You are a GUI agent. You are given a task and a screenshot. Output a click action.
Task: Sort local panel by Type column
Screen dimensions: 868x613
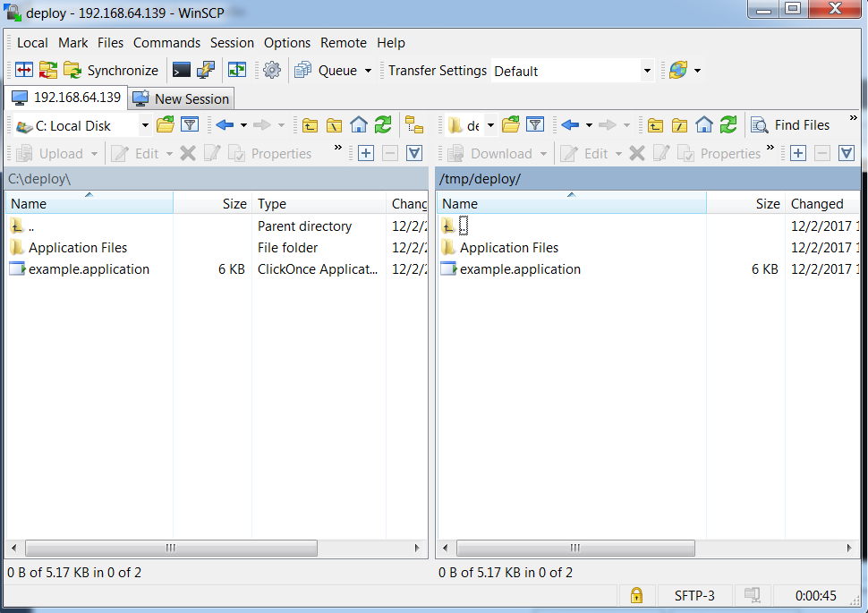(319, 203)
